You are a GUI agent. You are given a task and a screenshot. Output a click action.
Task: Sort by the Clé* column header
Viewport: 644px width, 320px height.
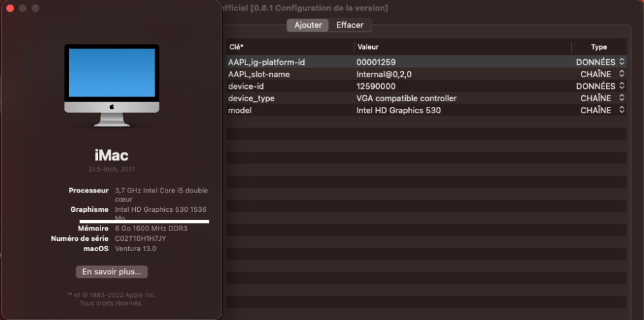[x=290, y=47]
